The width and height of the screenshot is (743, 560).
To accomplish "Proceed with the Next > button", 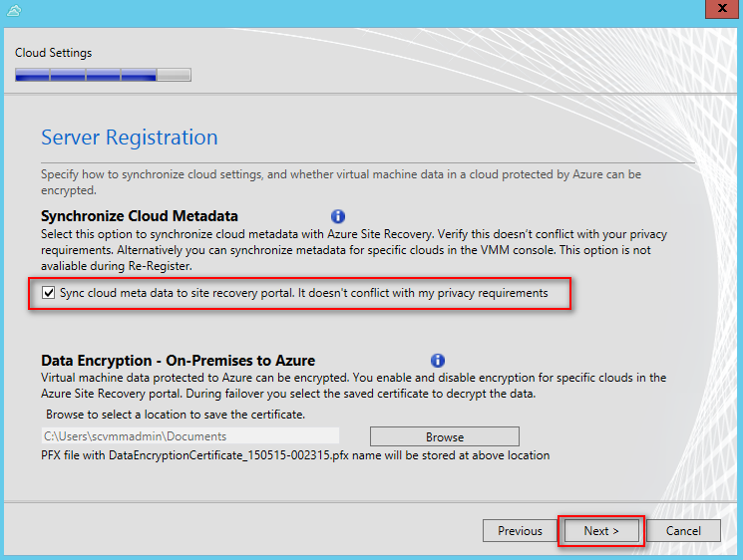I will [601, 531].
